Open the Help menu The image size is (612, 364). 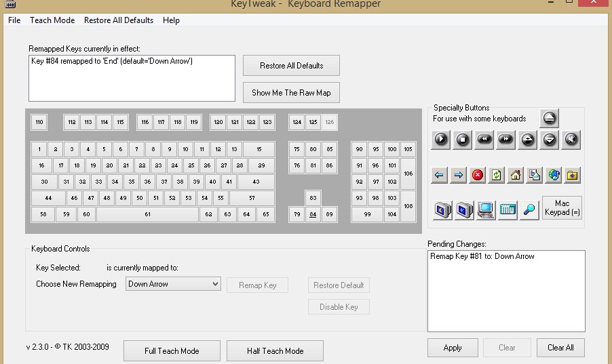(171, 20)
